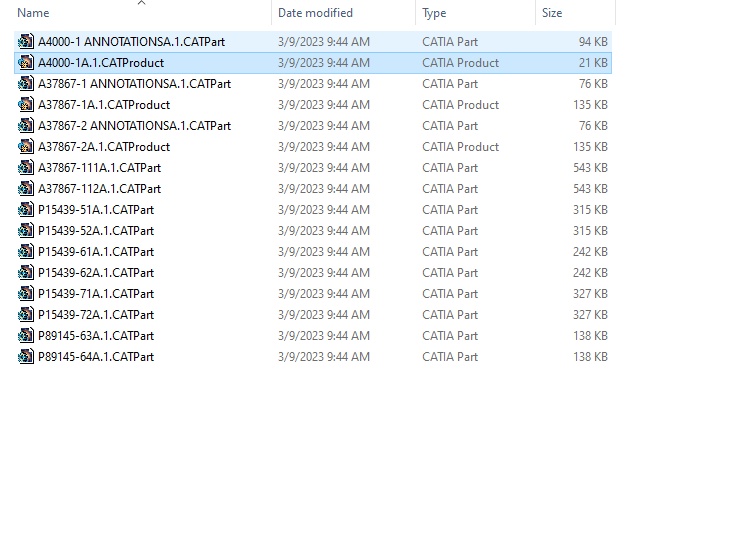Select file name P89145-64A.1.CATPart
The height and width of the screenshot is (546, 749).
96,357
